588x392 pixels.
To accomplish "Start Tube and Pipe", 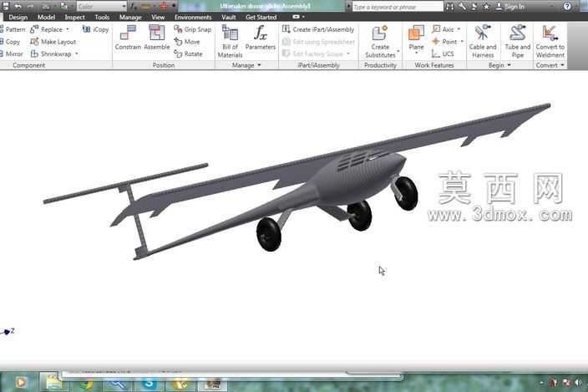I will [x=518, y=41].
